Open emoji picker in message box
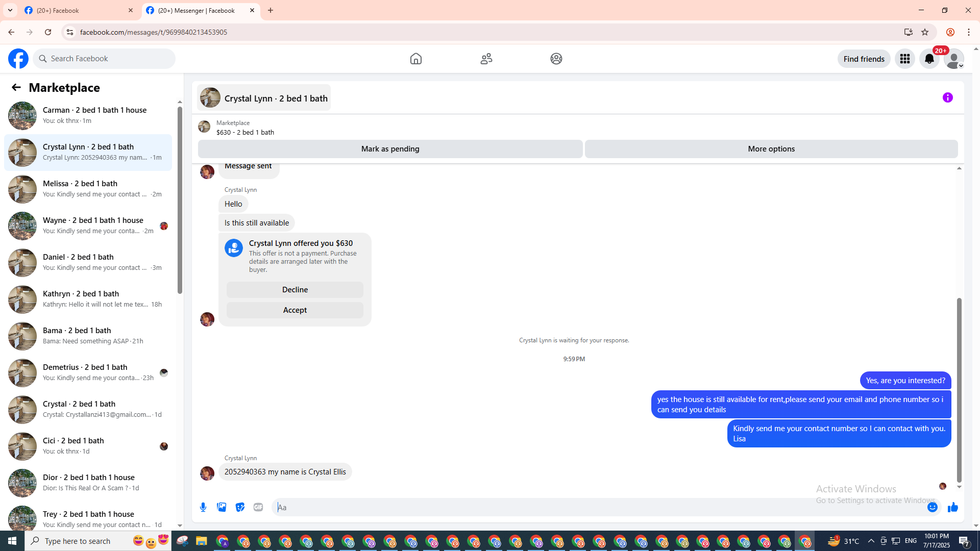The width and height of the screenshot is (980, 551). coord(933,507)
